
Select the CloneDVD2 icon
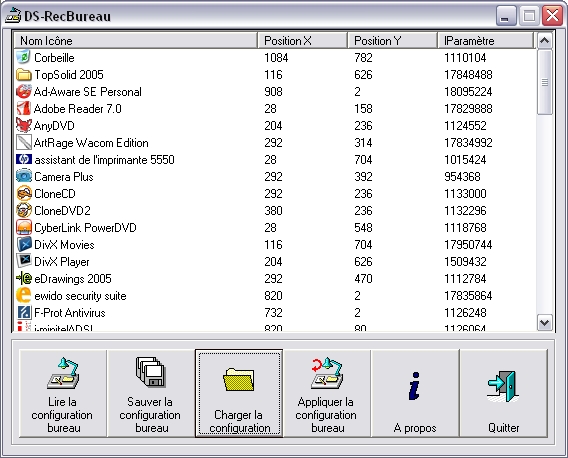tap(24, 211)
